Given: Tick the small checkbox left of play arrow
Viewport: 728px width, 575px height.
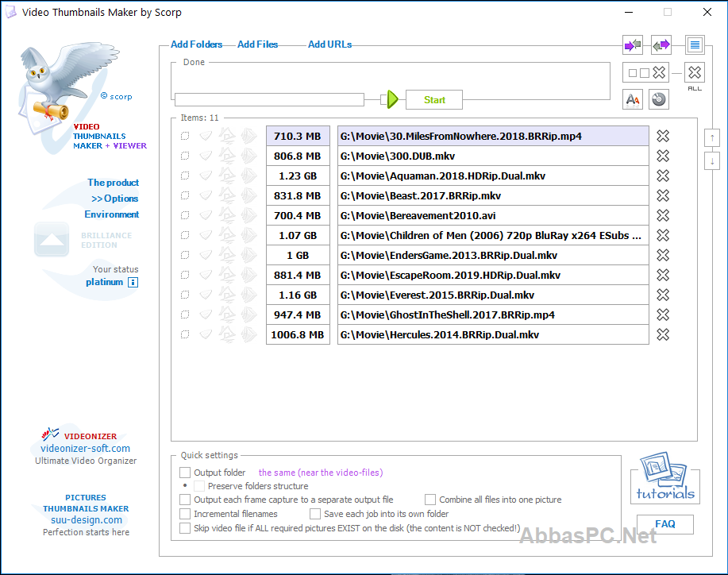Looking at the screenshot, I should point(383,99).
